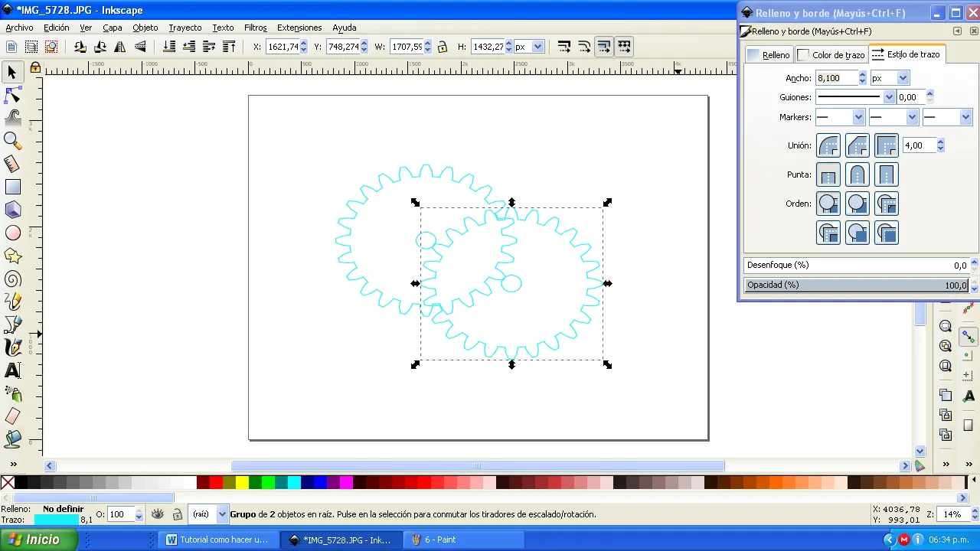This screenshot has height=551, width=980.
Task: Open the Trayecto menu
Action: coord(185,28)
